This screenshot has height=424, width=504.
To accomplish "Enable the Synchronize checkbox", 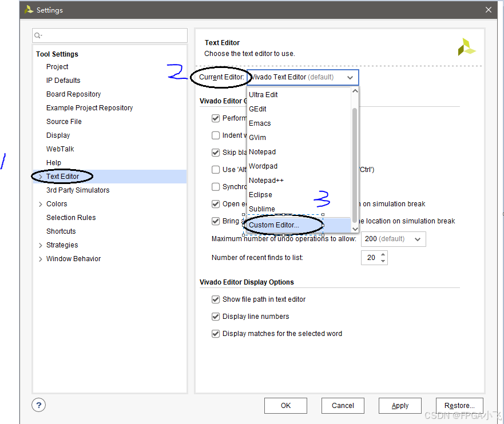I will (x=215, y=187).
